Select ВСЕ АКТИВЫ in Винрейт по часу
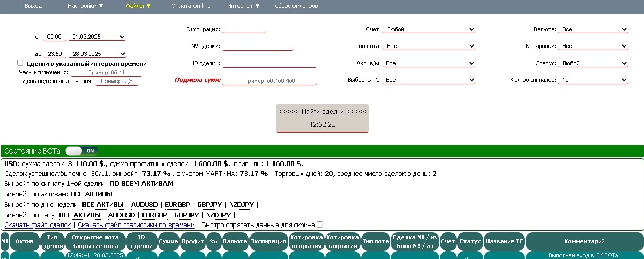644x259 pixels. click(x=80, y=215)
